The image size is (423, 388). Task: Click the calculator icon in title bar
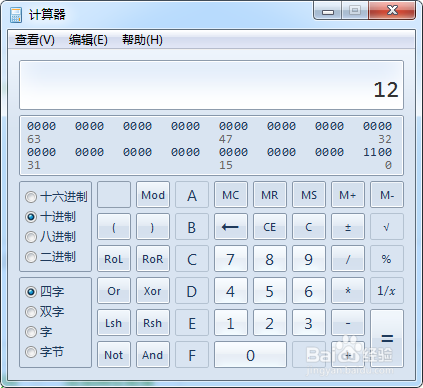tap(16, 15)
